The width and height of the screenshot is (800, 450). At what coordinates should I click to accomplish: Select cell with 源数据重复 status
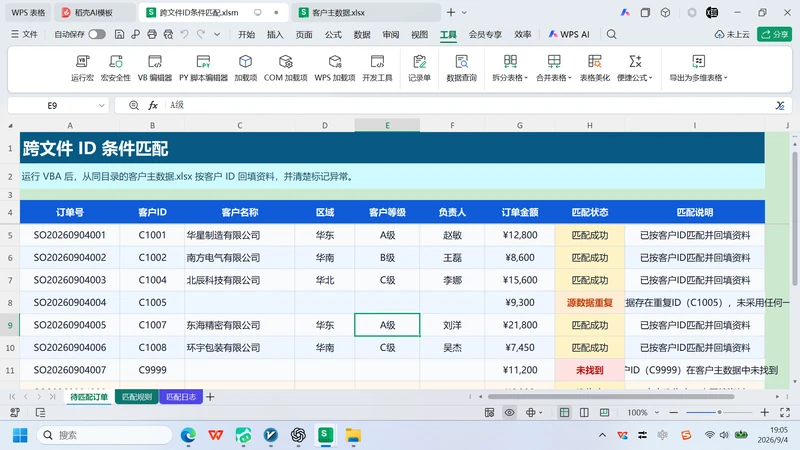point(589,303)
